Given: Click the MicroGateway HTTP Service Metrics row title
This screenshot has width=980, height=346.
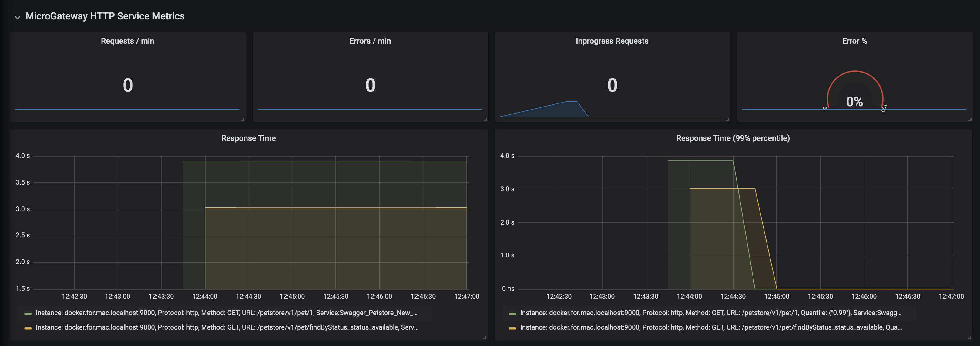Looking at the screenshot, I should [x=105, y=16].
